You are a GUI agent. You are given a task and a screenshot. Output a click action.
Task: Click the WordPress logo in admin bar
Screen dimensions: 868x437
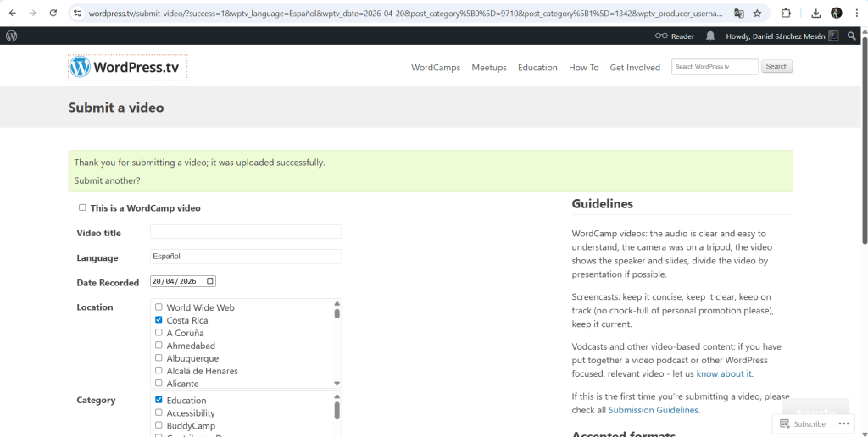tap(12, 36)
